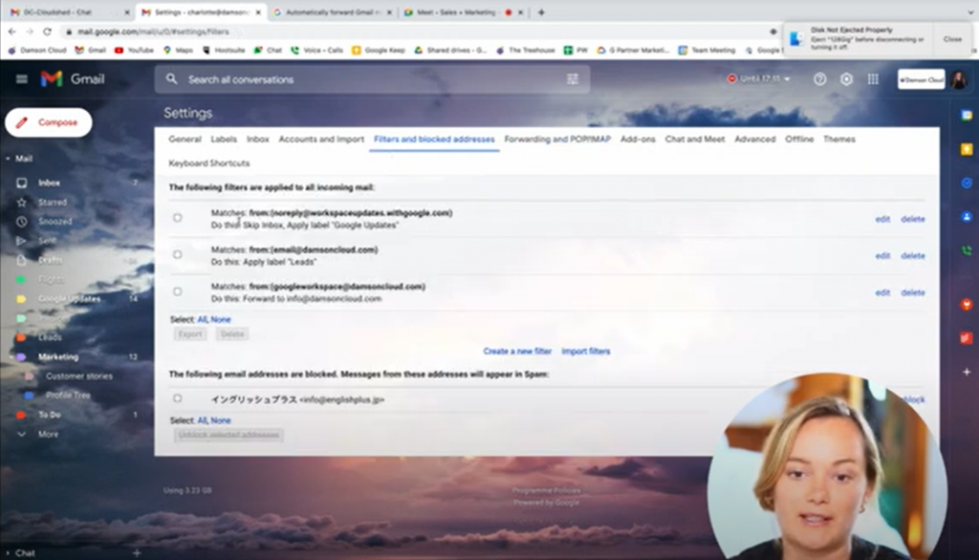979x560 pixels.
Task: Open the Voice - Calls bookmark
Action: point(316,50)
